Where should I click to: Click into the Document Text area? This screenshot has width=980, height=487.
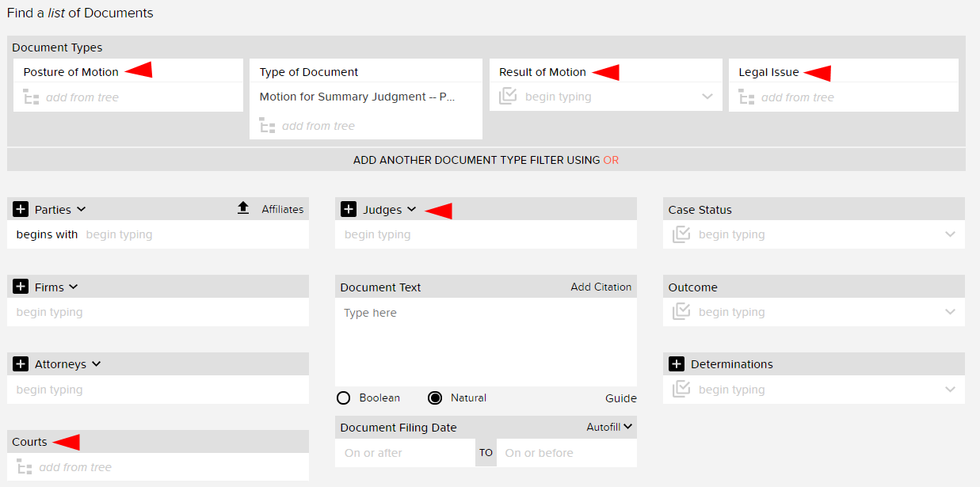[x=486, y=342]
